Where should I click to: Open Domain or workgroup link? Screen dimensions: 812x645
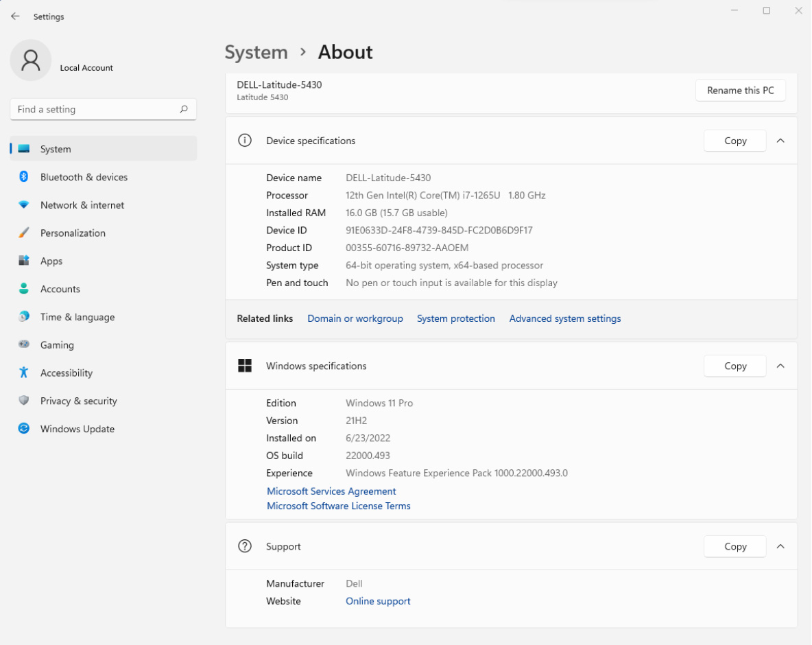pyautogui.click(x=355, y=318)
